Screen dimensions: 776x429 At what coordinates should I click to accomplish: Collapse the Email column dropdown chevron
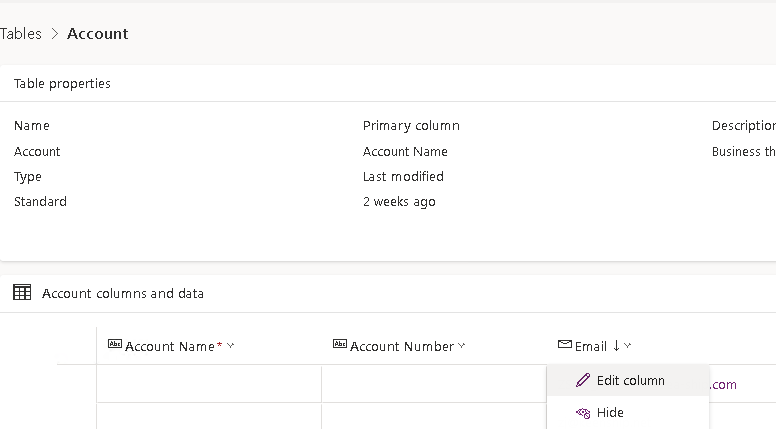pyautogui.click(x=628, y=346)
